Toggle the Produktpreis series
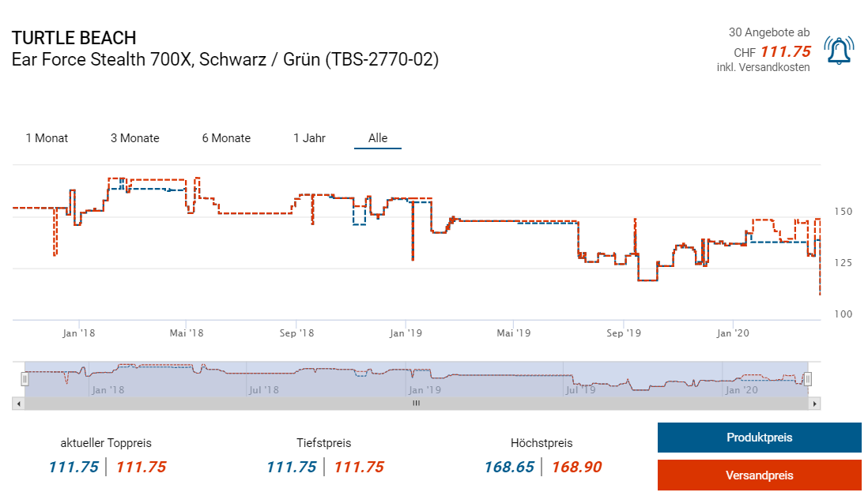The width and height of the screenshot is (868, 496). pos(759,438)
